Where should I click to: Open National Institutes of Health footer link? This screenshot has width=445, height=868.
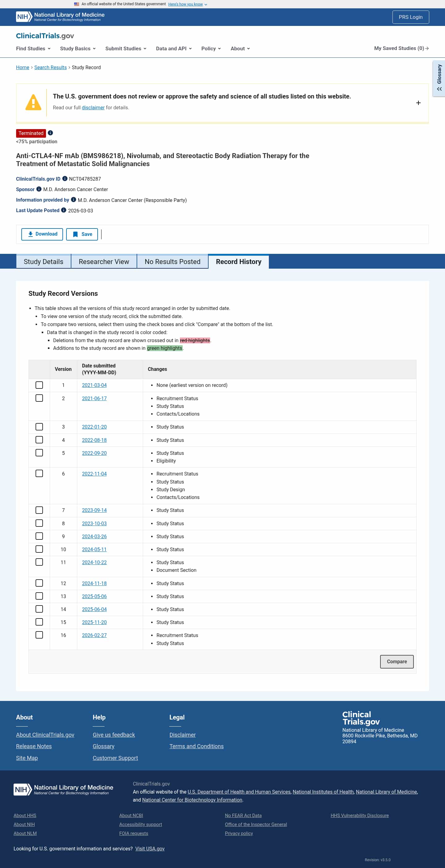click(x=323, y=792)
